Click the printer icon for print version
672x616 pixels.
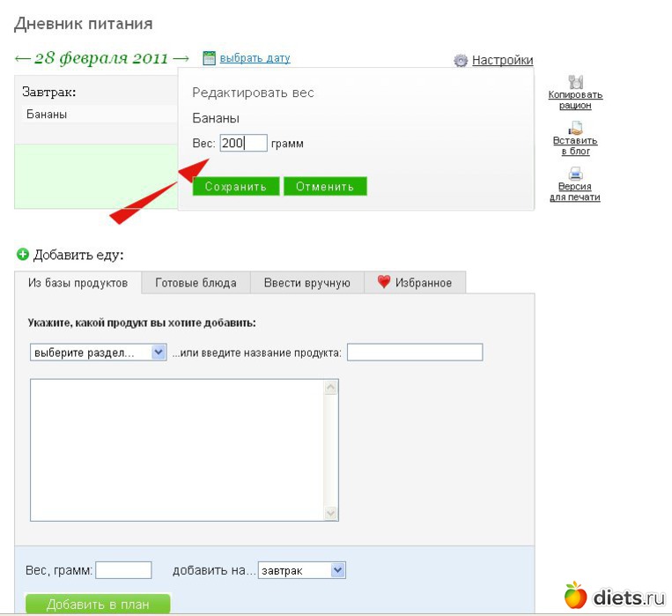[x=575, y=174]
